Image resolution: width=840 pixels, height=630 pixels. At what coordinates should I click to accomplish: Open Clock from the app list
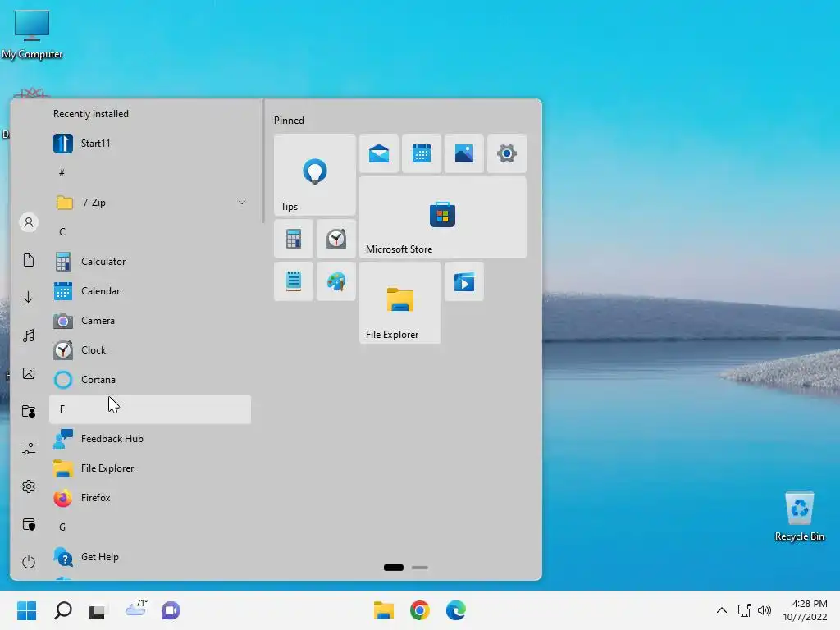(150, 349)
